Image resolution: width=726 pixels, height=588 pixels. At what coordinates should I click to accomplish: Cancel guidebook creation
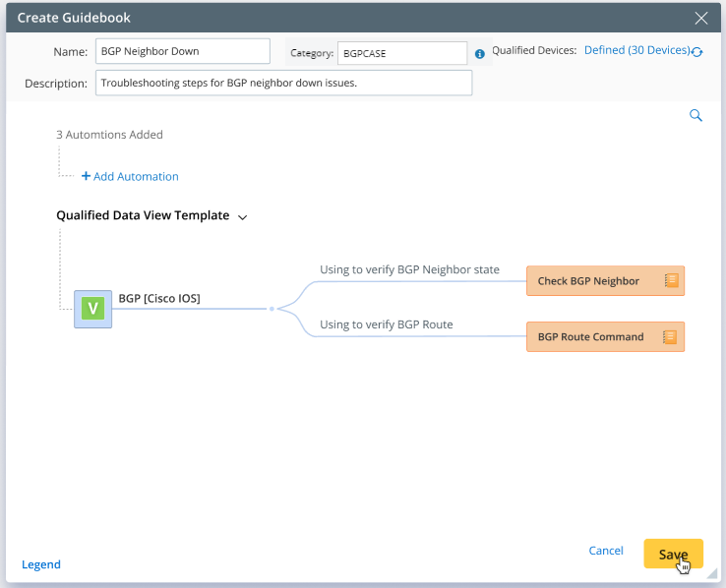point(606,551)
